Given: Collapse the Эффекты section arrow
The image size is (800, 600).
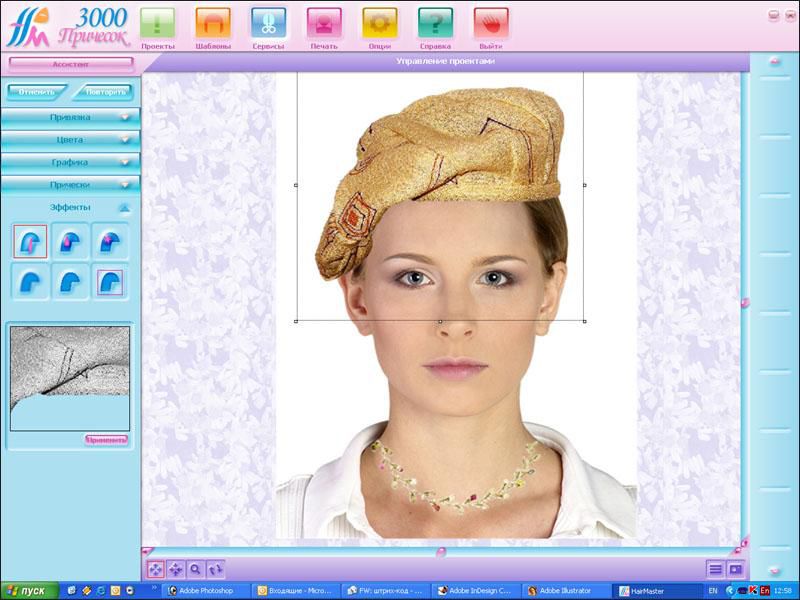Looking at the screenshot, I should coord(124,207).
